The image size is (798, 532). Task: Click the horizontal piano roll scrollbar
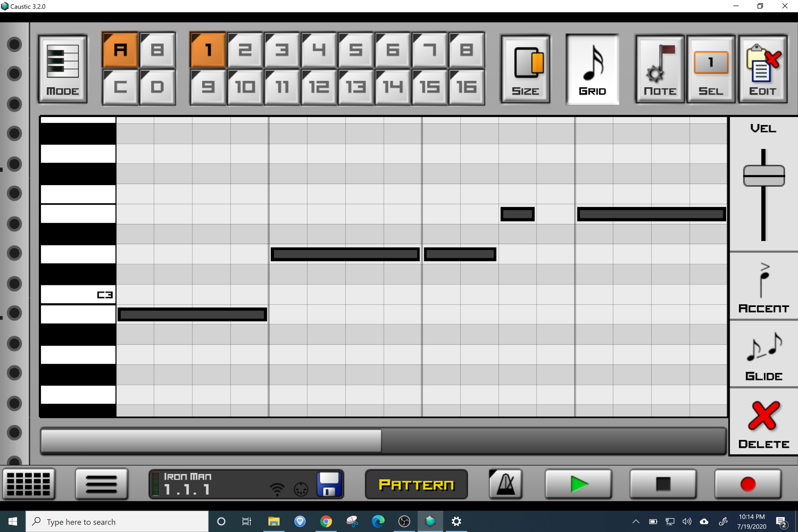(211, 441)
